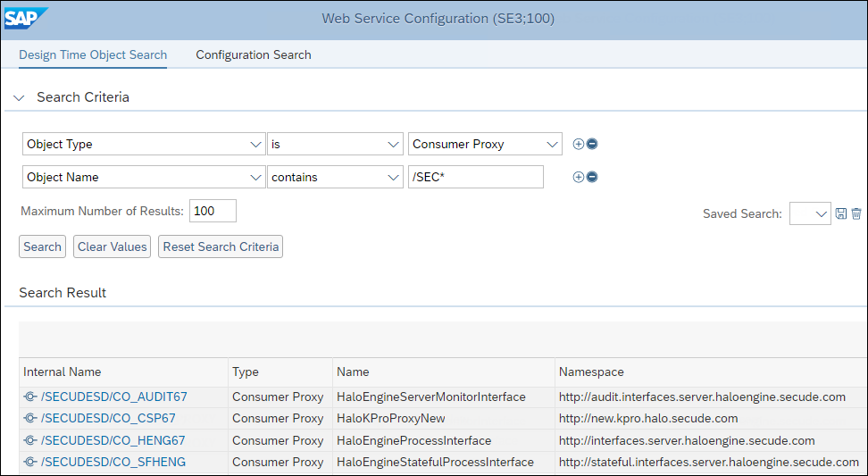Screen dimensions: 868x476
Task: Select the HaloKProProxyNew name cell
Action: tap(444, 419)
